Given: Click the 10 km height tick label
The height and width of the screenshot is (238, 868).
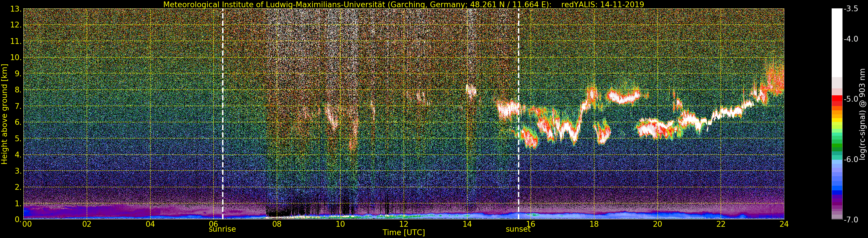Looking at the screenshot, I should click(16, 57).
